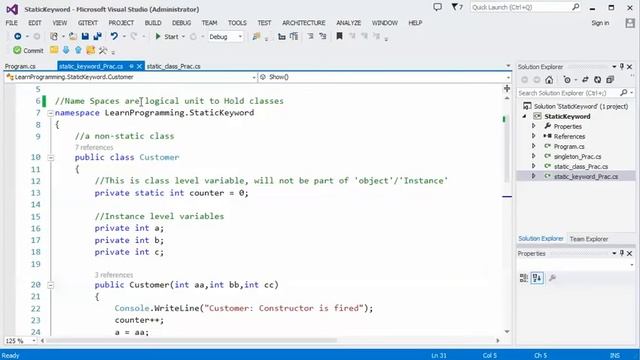Click the Find in Files toolbar icon
640x360 pixels.
coord(256,37)
